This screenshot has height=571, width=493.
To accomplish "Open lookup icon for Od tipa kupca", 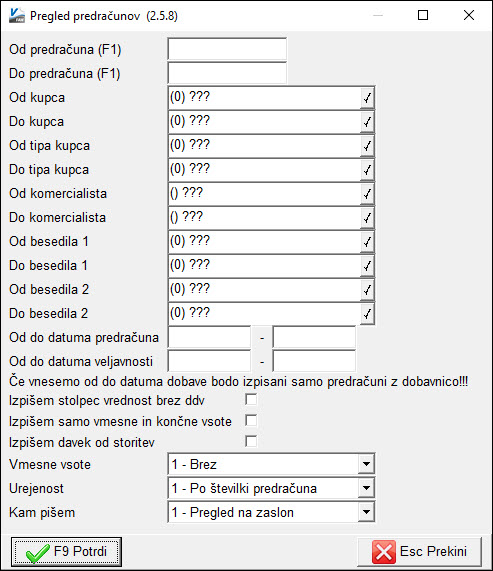I will pyautogui.click(x=367, y=146).
